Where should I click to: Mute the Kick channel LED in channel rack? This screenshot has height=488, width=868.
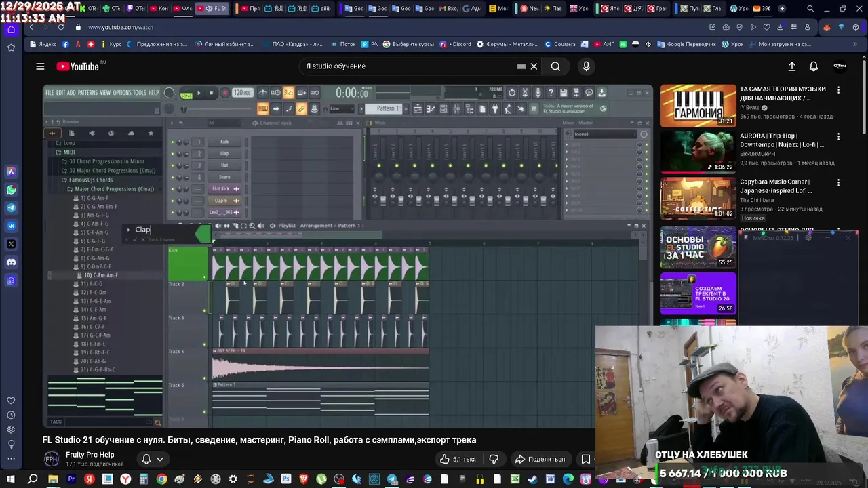point(172,142)
